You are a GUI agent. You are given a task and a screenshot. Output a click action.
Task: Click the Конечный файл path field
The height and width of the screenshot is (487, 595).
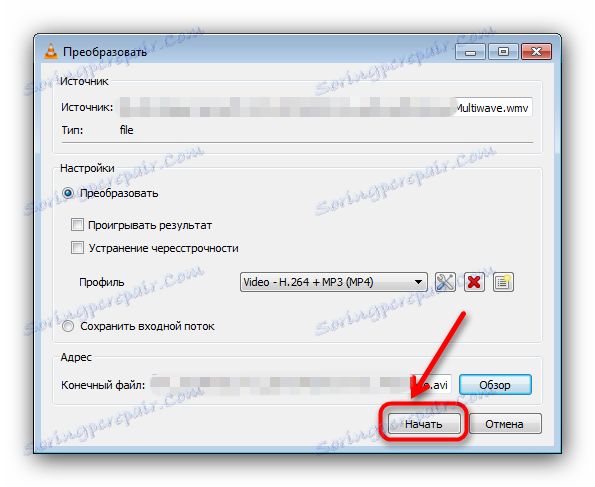coord(301,385)
